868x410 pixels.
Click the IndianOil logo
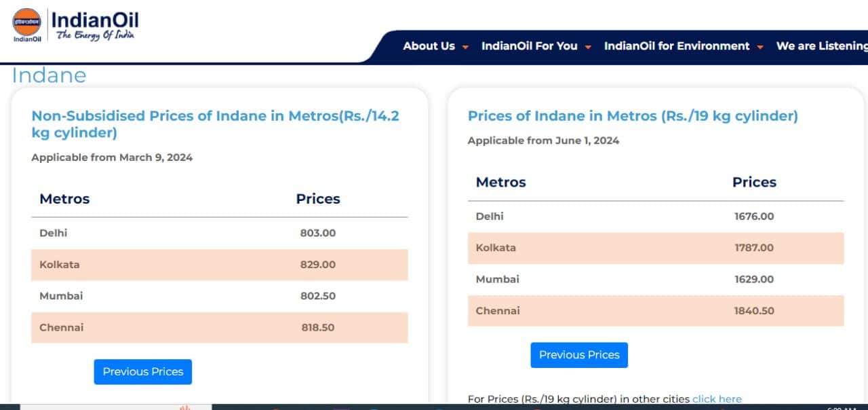(75, 26)
